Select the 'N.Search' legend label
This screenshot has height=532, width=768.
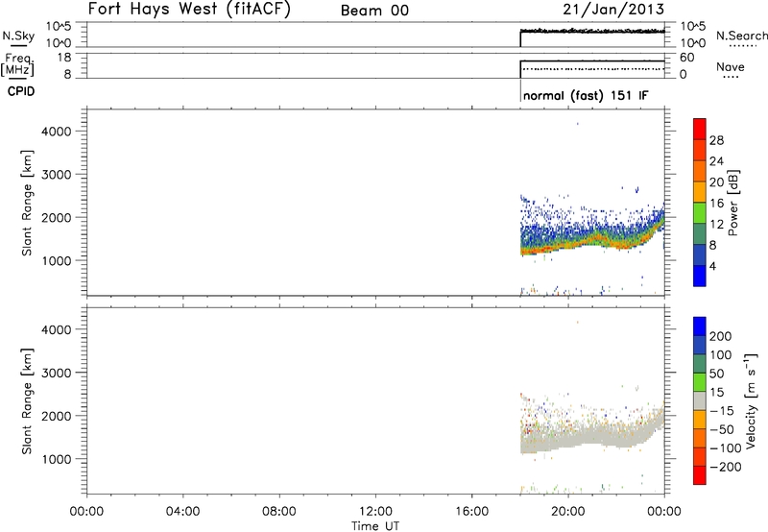(x=741, y=36)
